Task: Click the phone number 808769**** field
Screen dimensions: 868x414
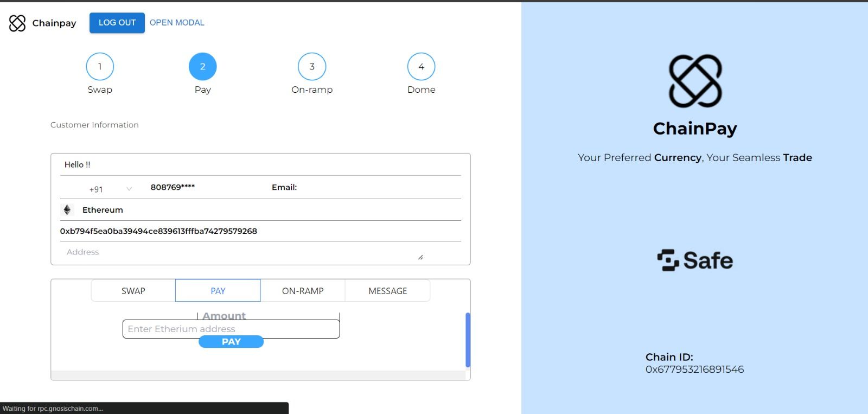Action: click(173, 187)
